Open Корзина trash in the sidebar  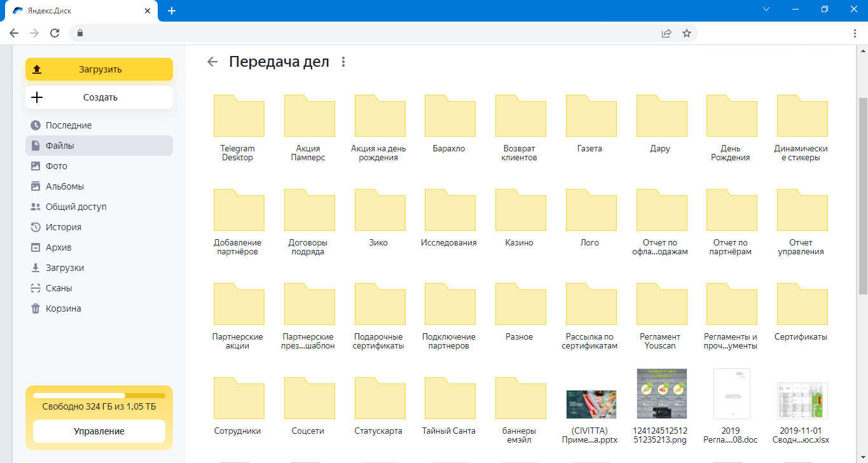pyautogui.click(x=99, y=308)
